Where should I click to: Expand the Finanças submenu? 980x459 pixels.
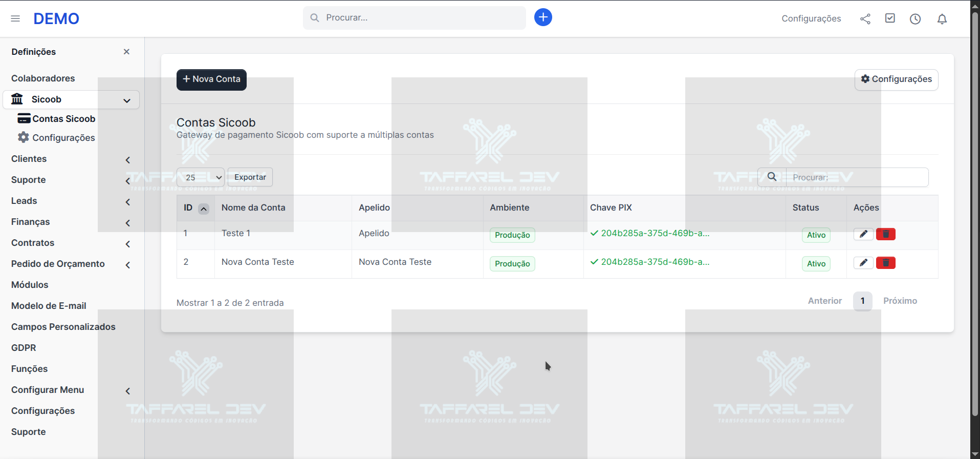click(128, 223)
